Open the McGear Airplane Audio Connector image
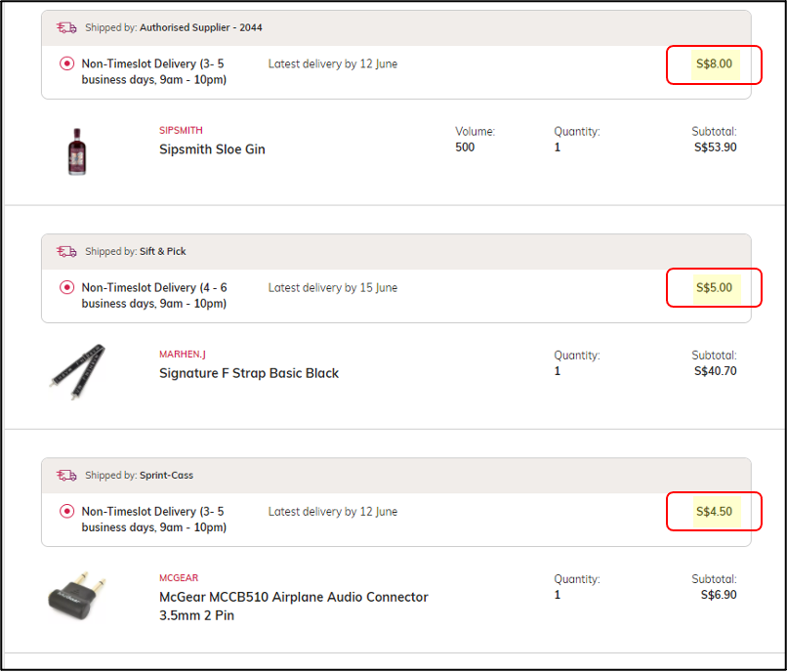The image size is (787, 672). click(x=77, y=595)
